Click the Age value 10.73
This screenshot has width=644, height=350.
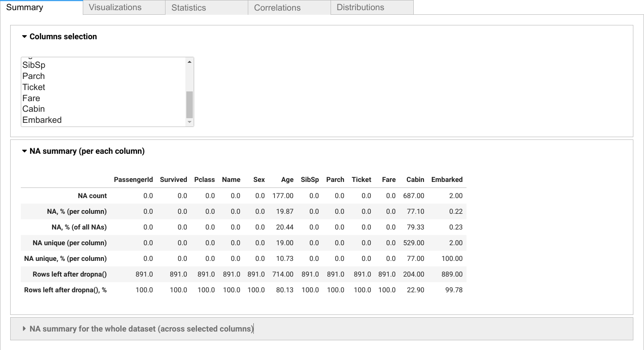click(x=285, y=259)
